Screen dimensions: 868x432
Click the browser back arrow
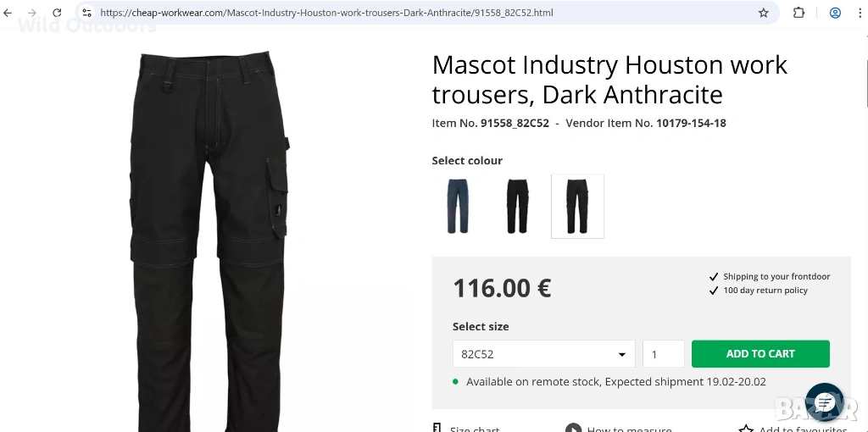pos(8,13)
